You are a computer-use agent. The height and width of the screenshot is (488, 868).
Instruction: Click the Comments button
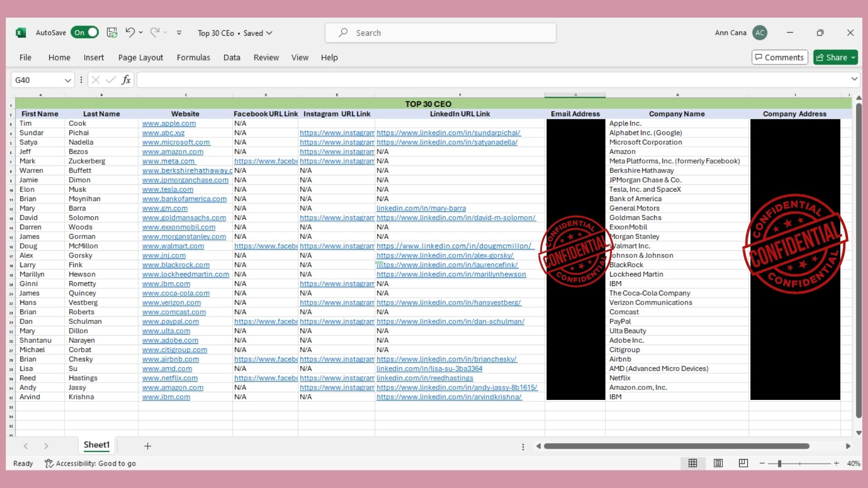779,57
